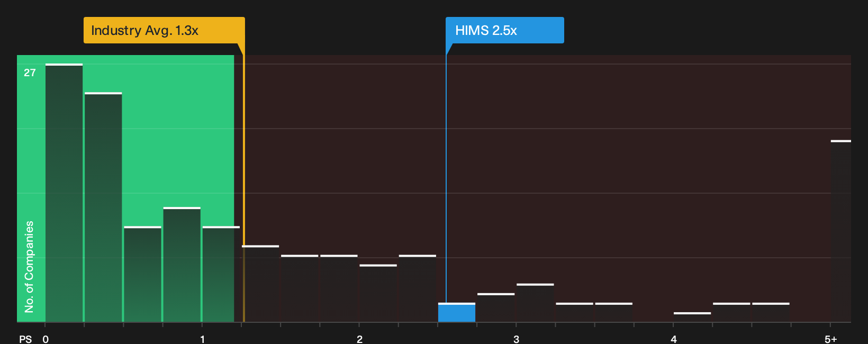The width and height of the screenshot is (868, 344).
Task: Click the x-axis label 2
Action: click(x=359, y=339)
